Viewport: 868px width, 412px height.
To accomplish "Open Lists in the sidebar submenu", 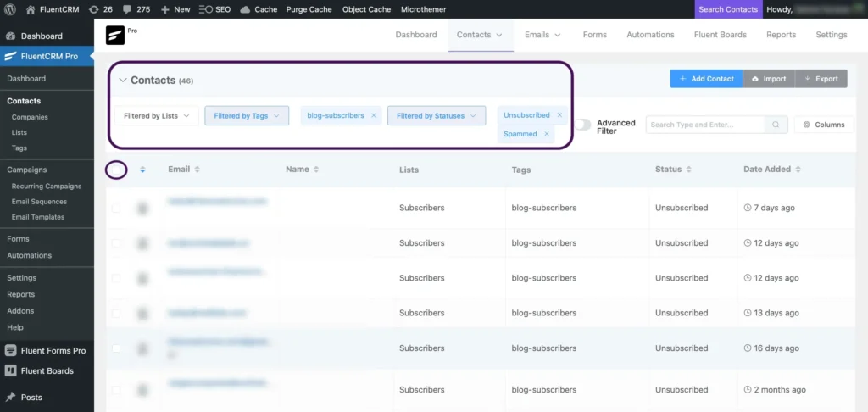I will tap(19, 133).
